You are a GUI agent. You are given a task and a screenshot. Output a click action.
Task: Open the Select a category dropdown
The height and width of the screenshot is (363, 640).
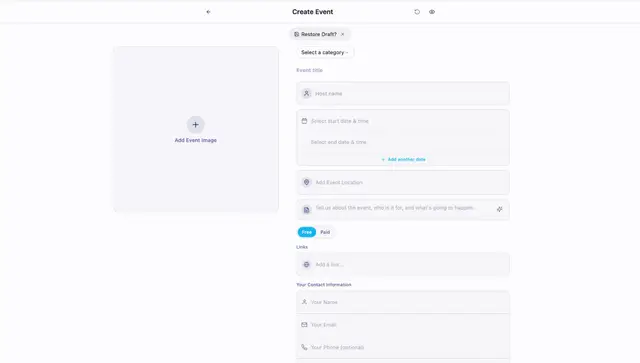pyautogui.click(x=325, y=52)
